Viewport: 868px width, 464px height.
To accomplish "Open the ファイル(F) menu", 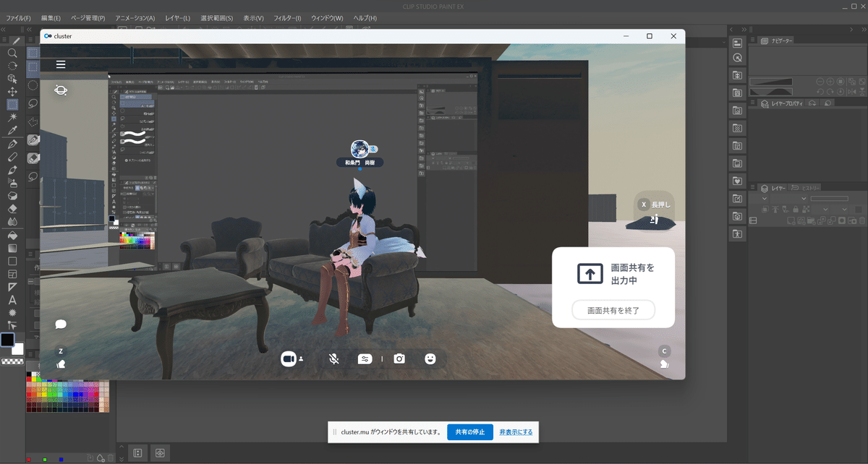I will (x=19, y=17).
